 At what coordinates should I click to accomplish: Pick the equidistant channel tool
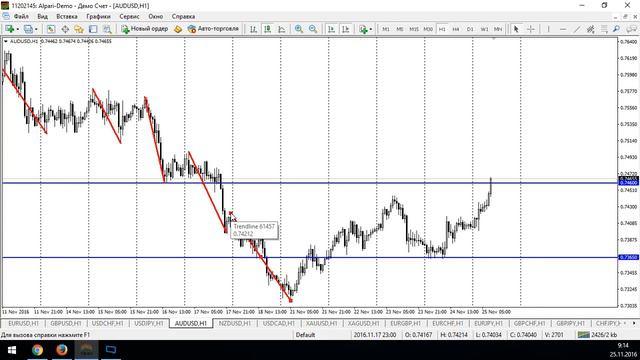click(590, 29)
